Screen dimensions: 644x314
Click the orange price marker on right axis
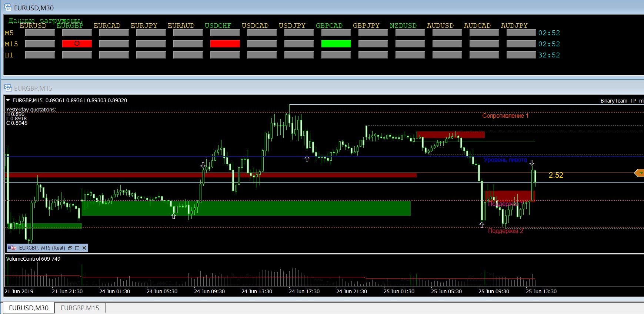pyautogui.click(x=639, y=173)
